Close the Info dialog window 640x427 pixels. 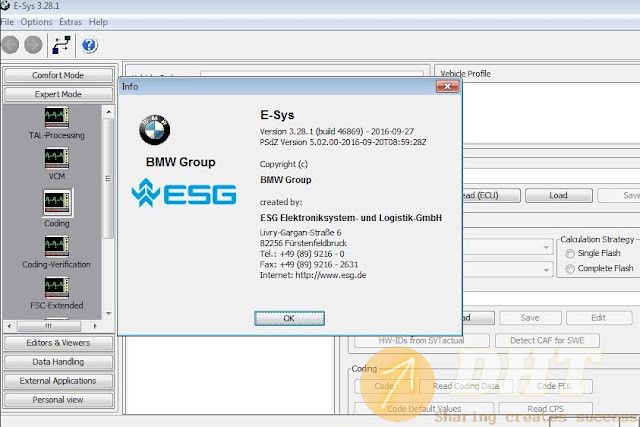(x=443, y=86)
